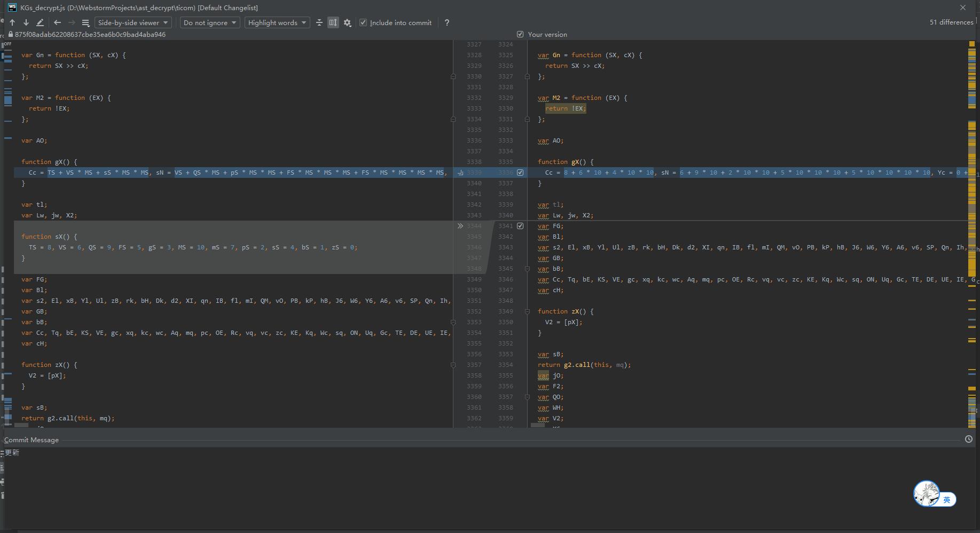Collapse M2 function fold marker left pane
Image resolution: width=980 pixels, height=533 pixels.
(x=453, y=119)
